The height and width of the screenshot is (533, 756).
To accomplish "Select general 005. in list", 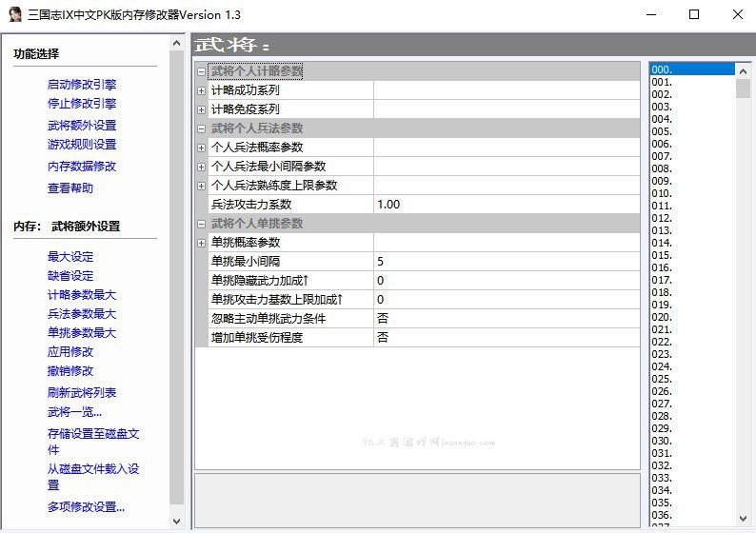I will pos(692,131).
